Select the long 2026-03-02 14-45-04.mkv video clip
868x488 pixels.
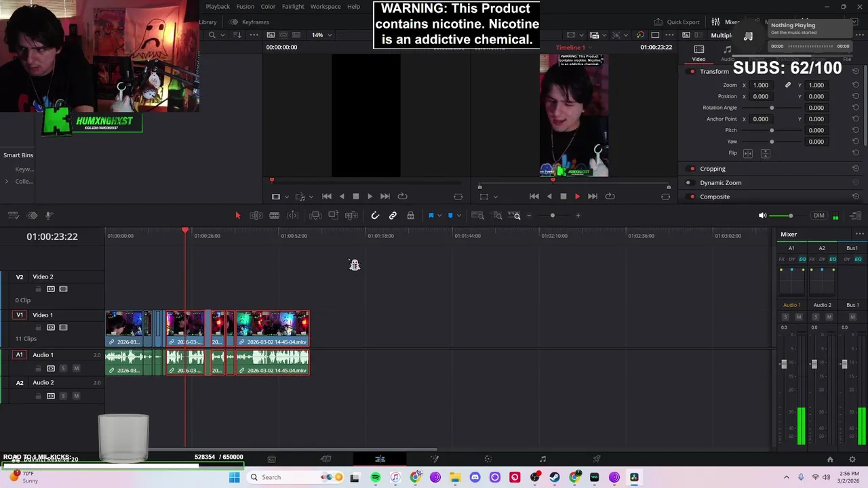click(273, 328)
